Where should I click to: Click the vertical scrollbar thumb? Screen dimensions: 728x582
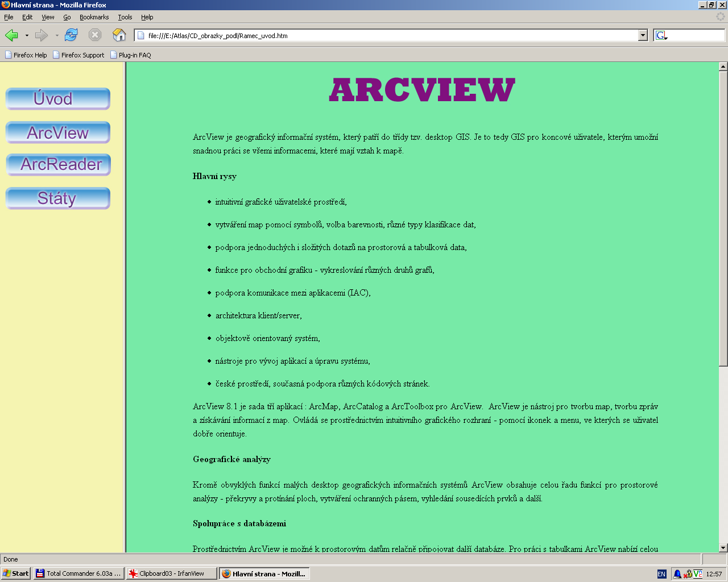click(x=723, y=218)
